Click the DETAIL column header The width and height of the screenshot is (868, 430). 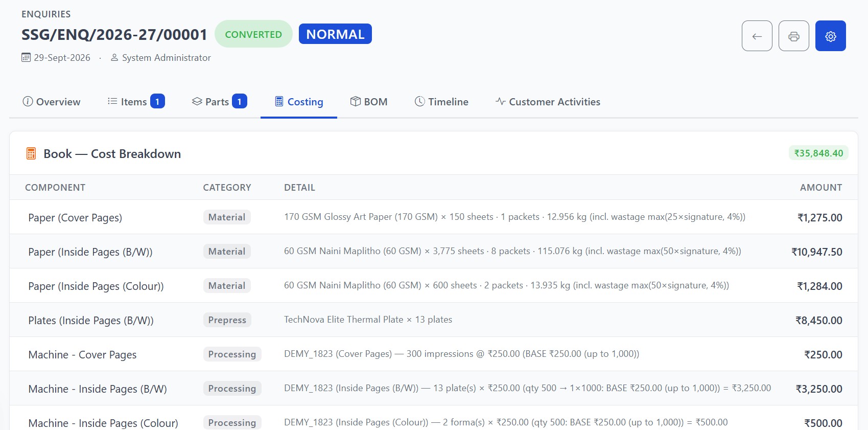299,188
